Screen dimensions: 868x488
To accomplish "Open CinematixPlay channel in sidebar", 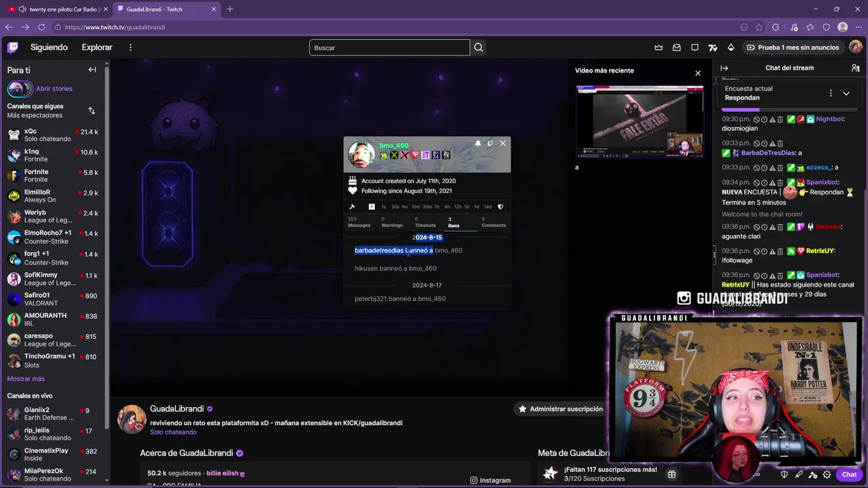I will pos(53,454).
